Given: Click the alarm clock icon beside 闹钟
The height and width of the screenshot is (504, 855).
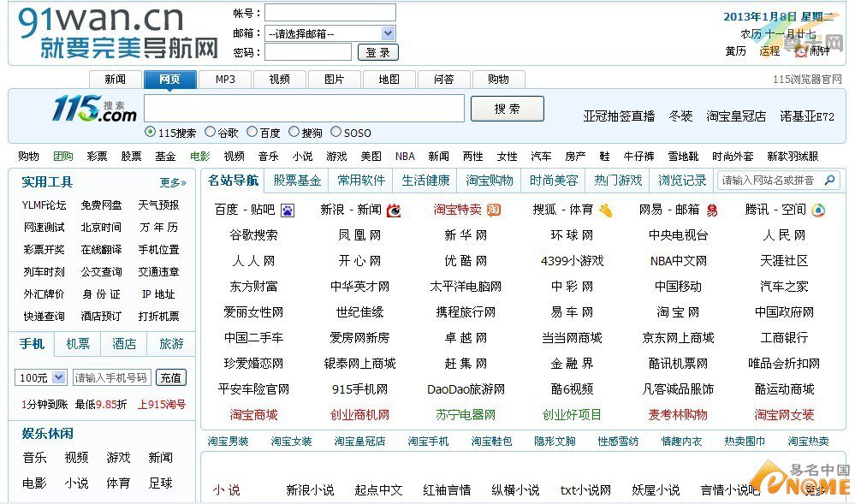Looking at the screenshot, I should click(800, 50).
